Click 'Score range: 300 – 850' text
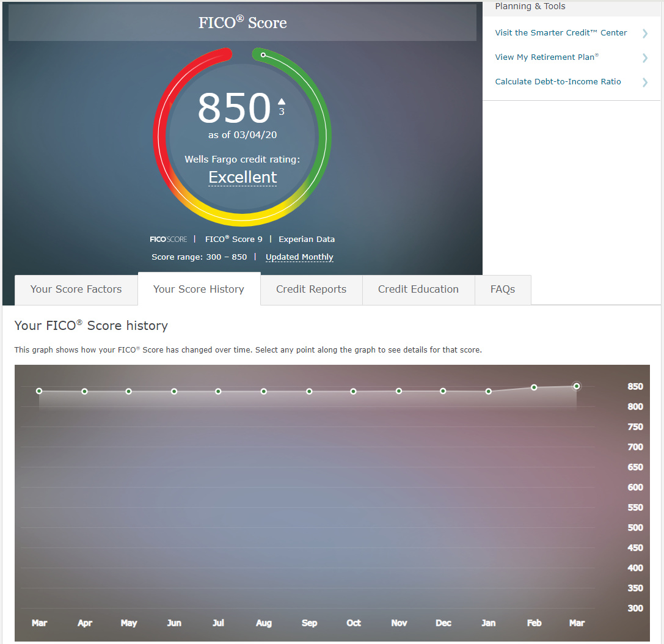This screenshot has height=644, width=664. tap(199, 257)
